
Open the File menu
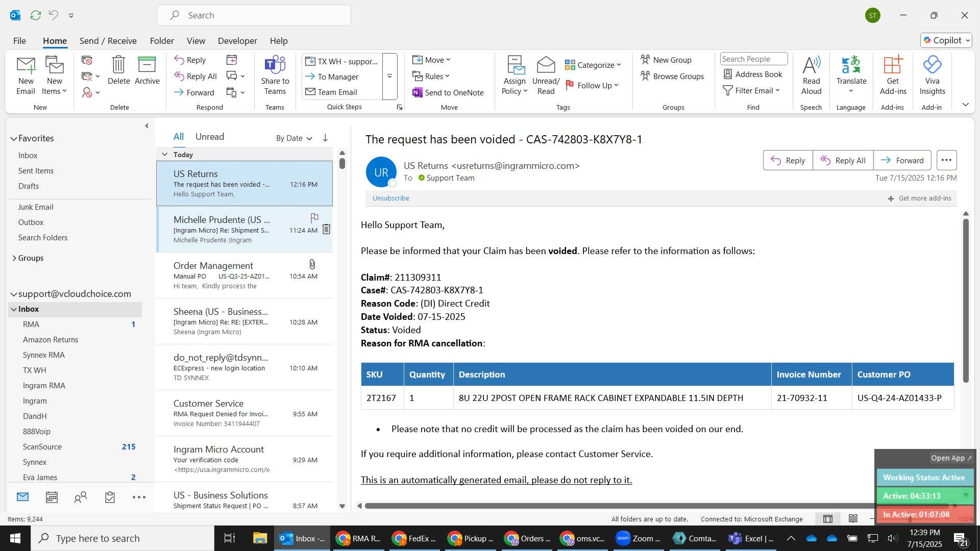click(x=19, y=41)
